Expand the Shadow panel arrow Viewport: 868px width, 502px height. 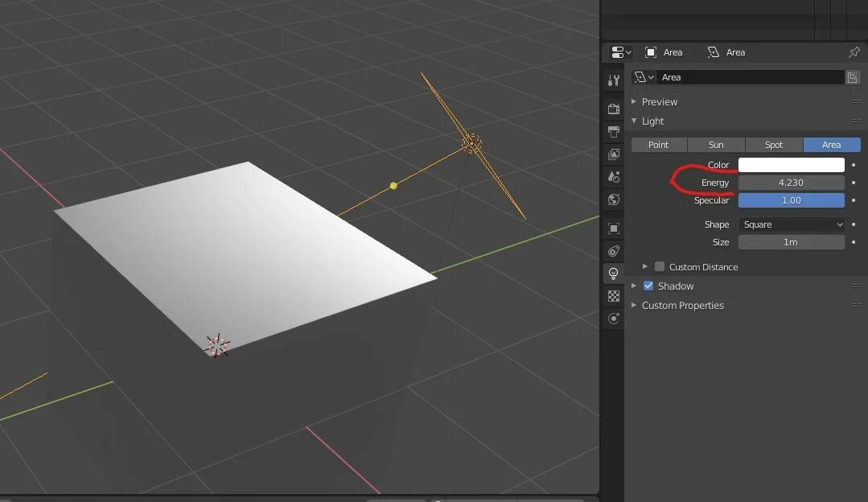[634, 286]
